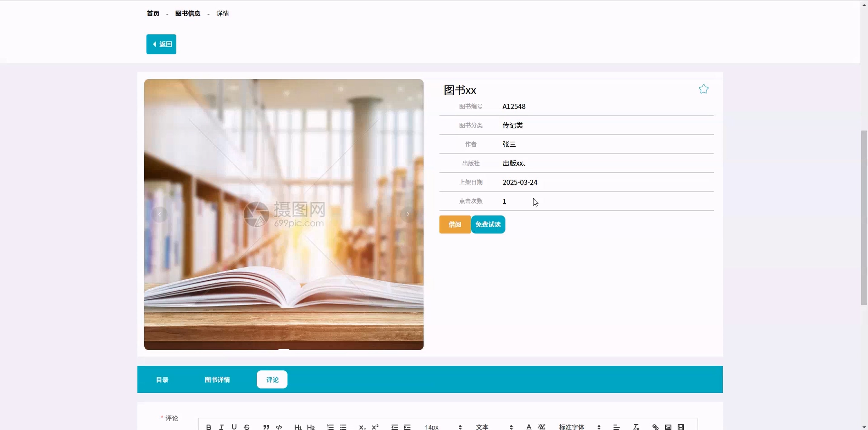Click the star favorite icon
Image resolution: width=868 pixels, height=430 pixels.
pos(703,89)
